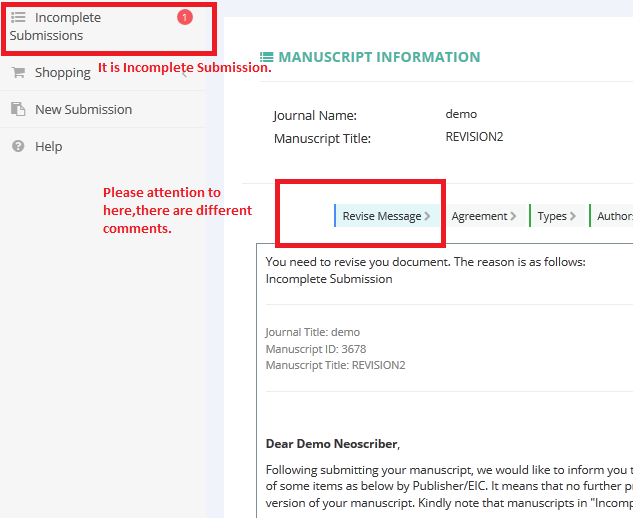The image size is (638, 518).
Task: Go to the Types step tab
Action: tap(557, 216)
